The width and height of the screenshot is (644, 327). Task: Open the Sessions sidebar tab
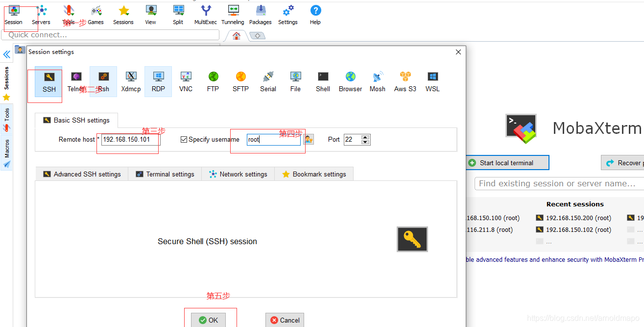6,83
